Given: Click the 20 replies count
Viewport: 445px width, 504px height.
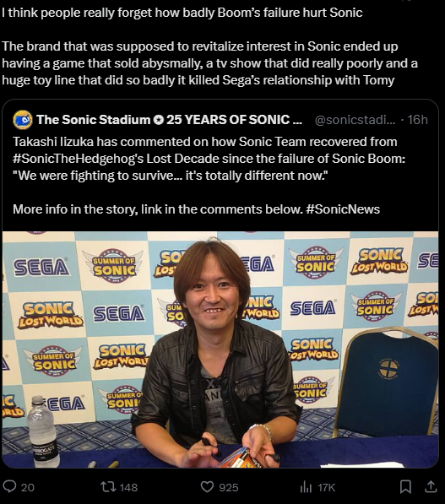Looking at the screenshot, I should [x=28, y=487].
